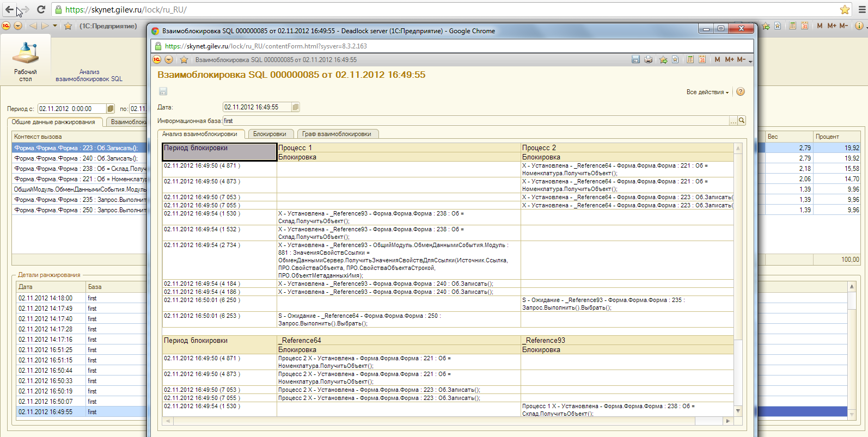Open the history icon in the popup toolbar
868x437 pixels.
pyautogui.click(x=675, y=59)
